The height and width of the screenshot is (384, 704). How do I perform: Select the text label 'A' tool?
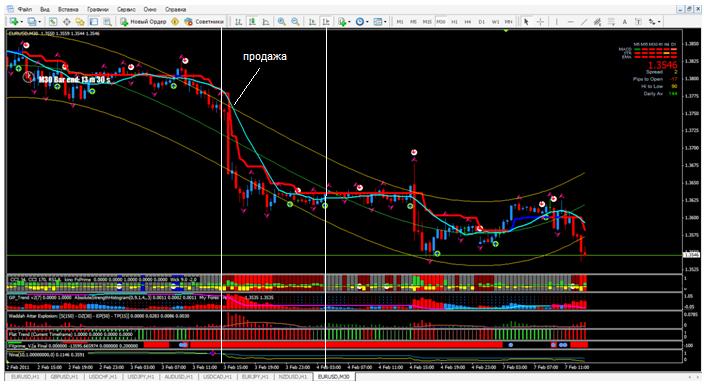(625, 22)
